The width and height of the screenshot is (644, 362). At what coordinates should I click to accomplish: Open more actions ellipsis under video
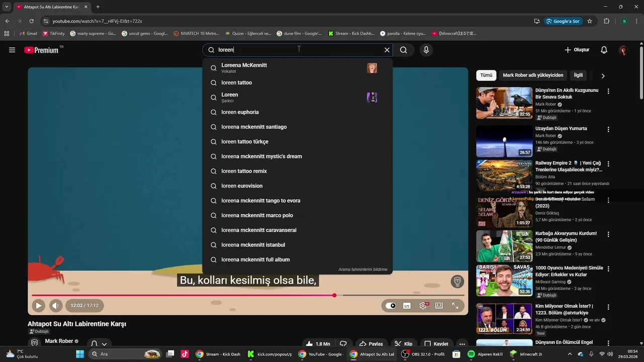[x=462, y=344]
